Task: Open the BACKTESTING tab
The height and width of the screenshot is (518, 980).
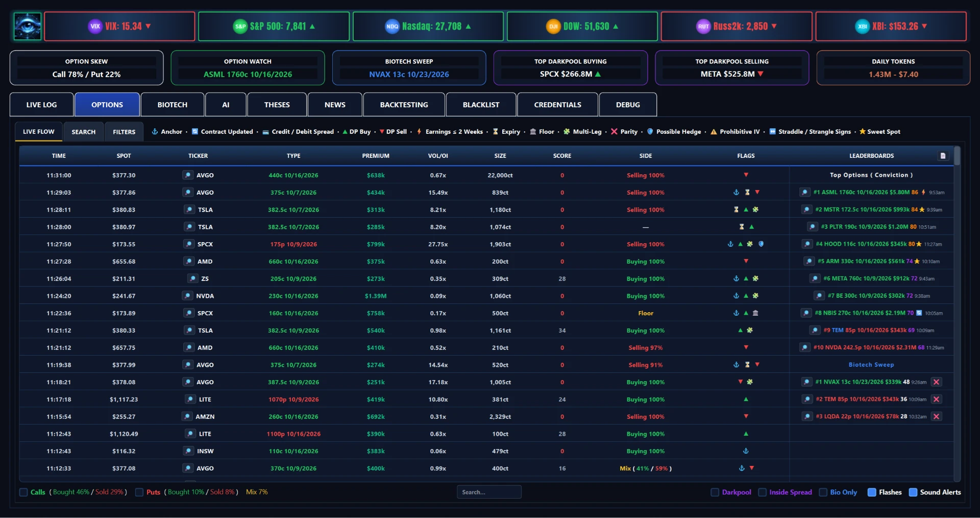Action: pos(404,105)
